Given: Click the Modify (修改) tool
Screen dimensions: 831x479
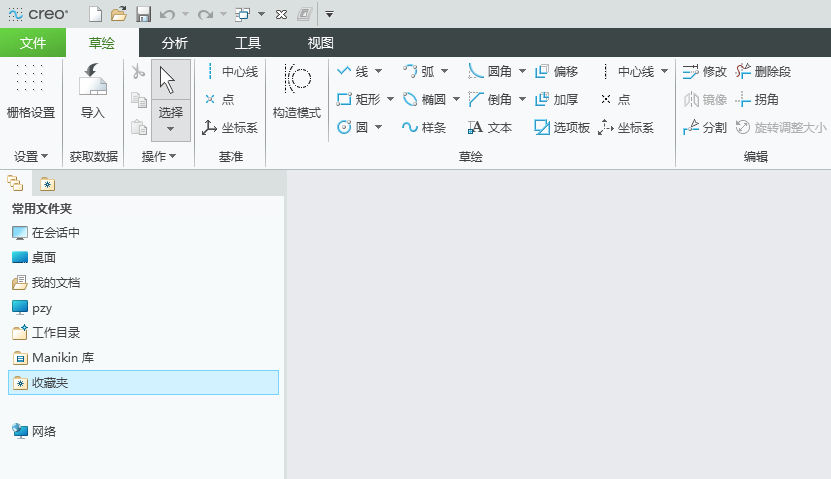Looking at the screenshot, I should point(705,72).
